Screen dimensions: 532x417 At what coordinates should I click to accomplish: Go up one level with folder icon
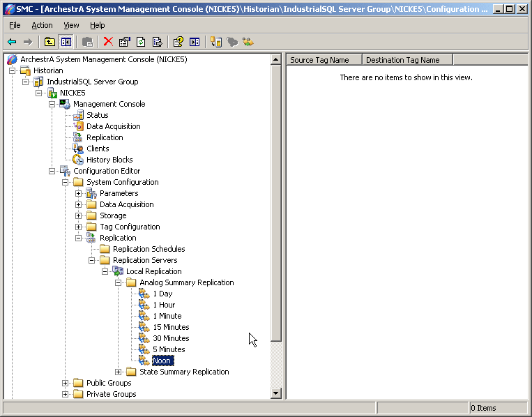(50, 42)
